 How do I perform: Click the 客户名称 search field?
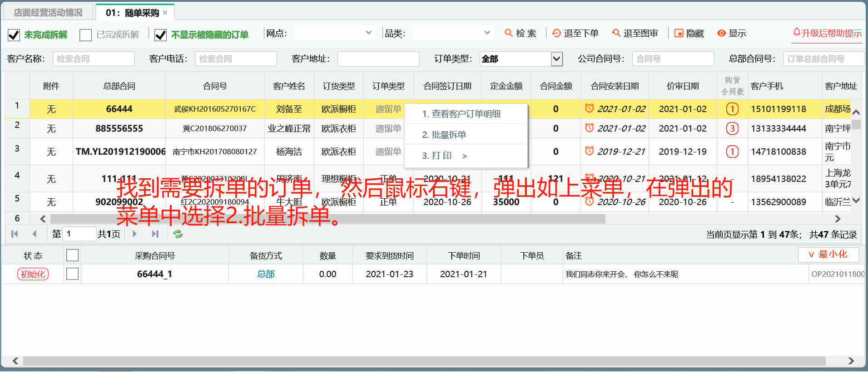(94, 59)
